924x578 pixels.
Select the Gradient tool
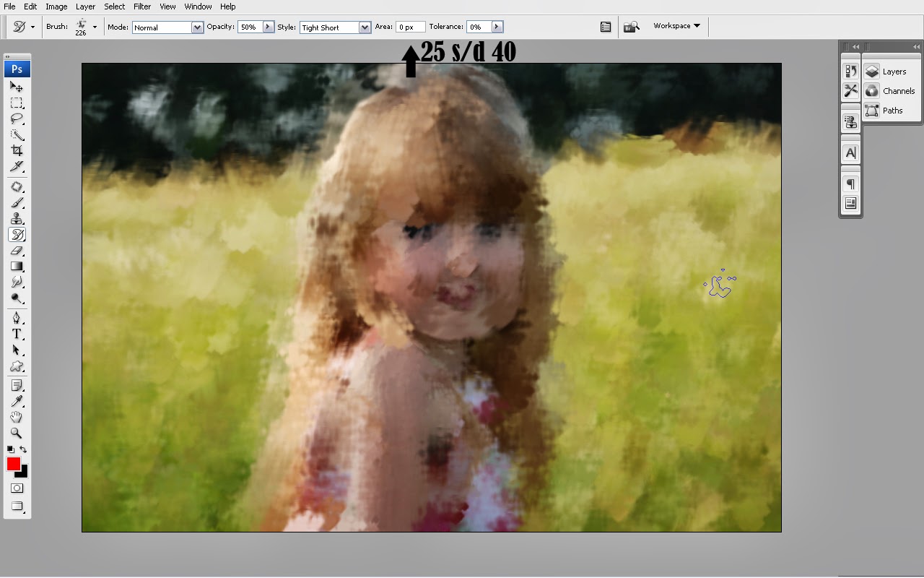click(x=17, y=267)
